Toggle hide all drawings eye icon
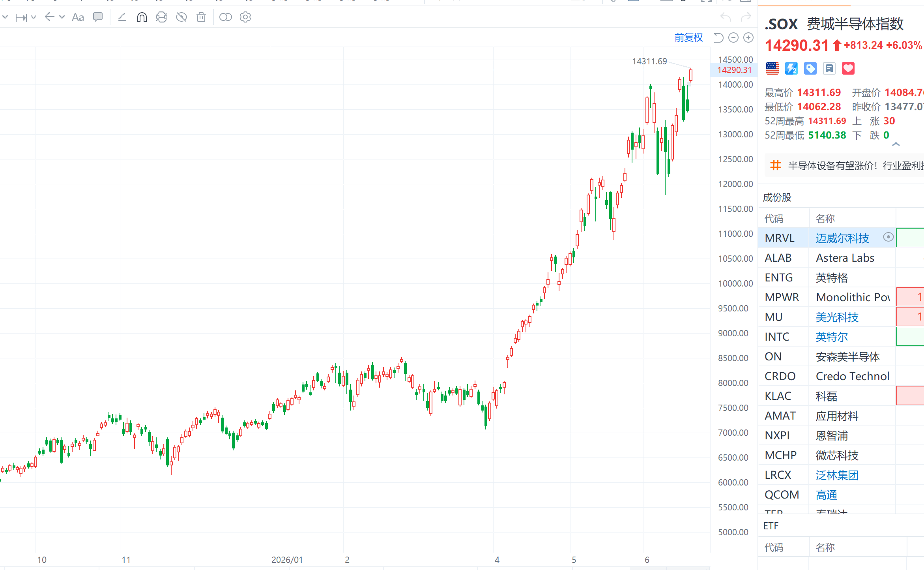The width and height of the screenshot is (924, 570). pyautogui.click(x=181, y=17)
